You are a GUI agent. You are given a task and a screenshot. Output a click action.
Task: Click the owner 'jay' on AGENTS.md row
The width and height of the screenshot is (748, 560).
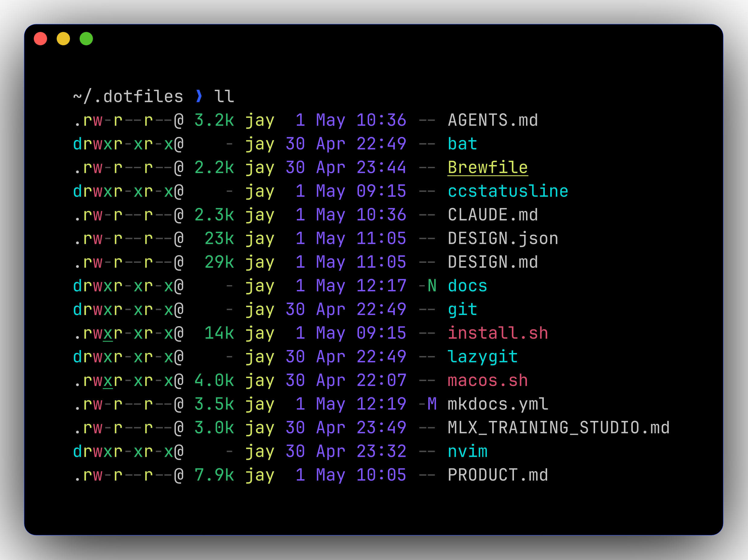click(x=260, y=121)
